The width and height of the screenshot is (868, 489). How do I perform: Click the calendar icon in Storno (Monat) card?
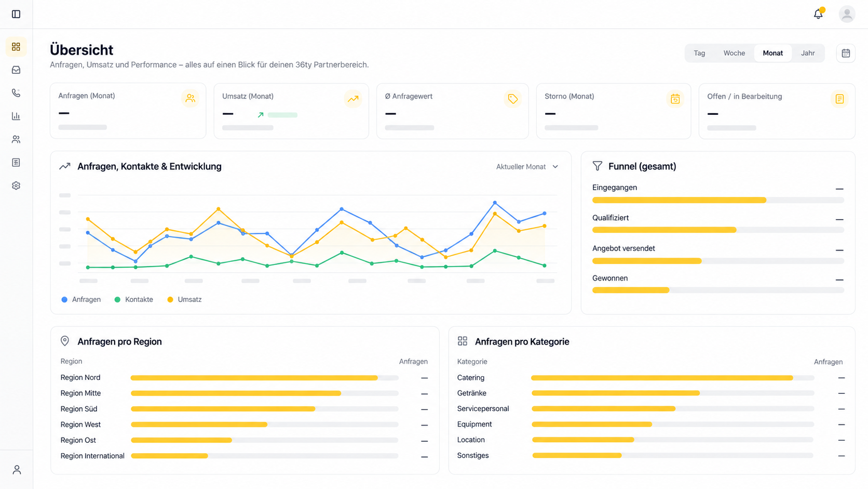675,99
